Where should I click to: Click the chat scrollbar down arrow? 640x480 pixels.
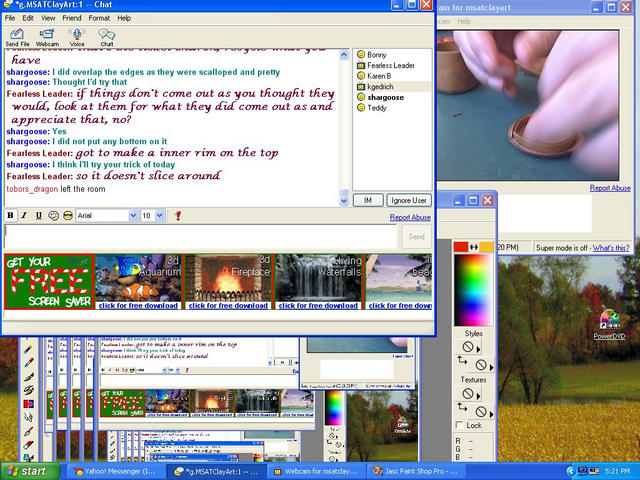point(344,201)
